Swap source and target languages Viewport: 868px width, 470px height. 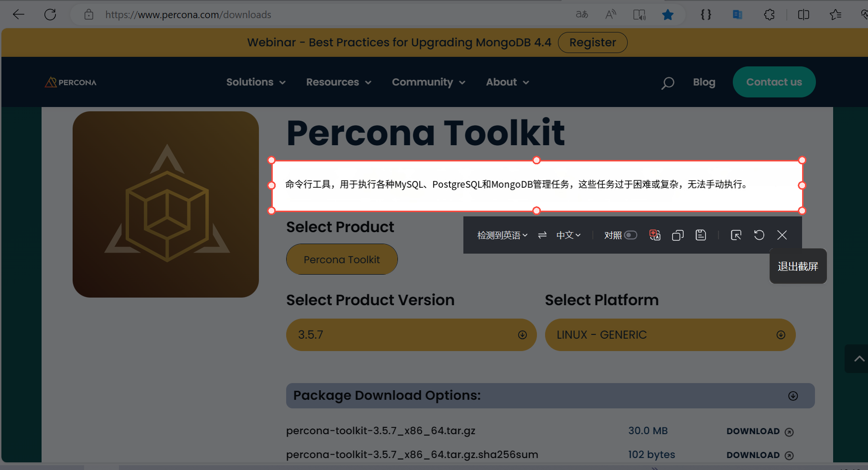click(x=542, y=235)
